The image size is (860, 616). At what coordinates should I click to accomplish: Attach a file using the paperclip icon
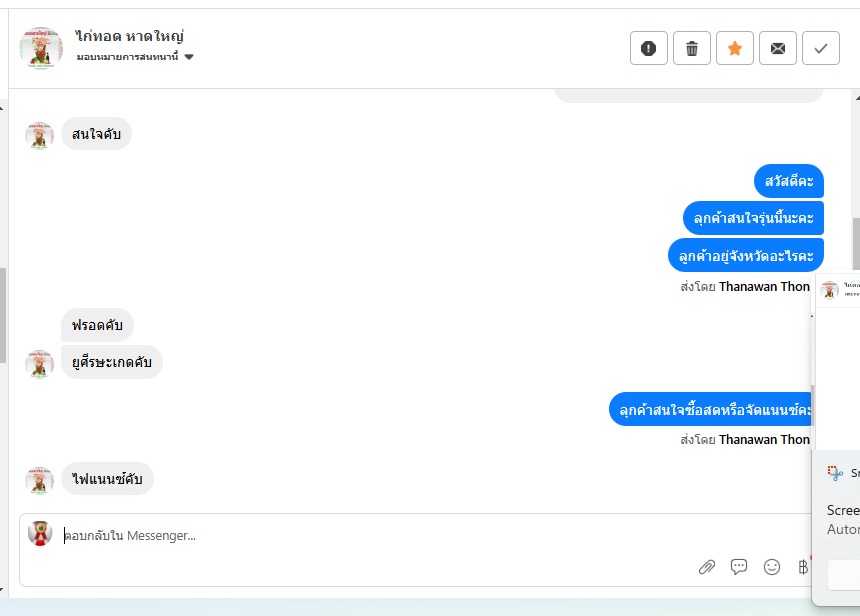(707, 567)
